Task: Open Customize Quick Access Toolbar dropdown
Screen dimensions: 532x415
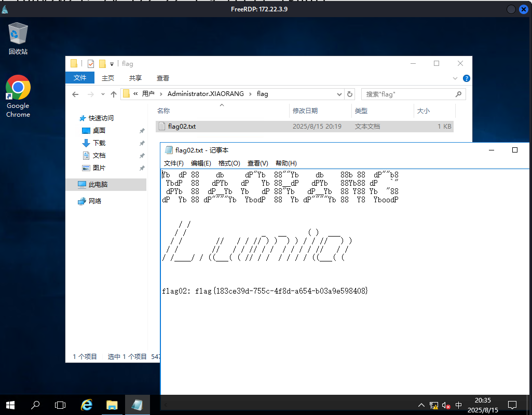Action: pos(112,64)
